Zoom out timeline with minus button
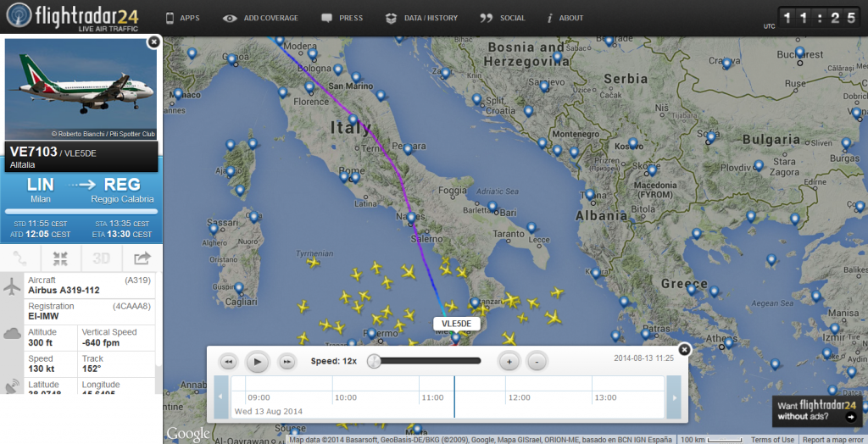 point(537,362)
